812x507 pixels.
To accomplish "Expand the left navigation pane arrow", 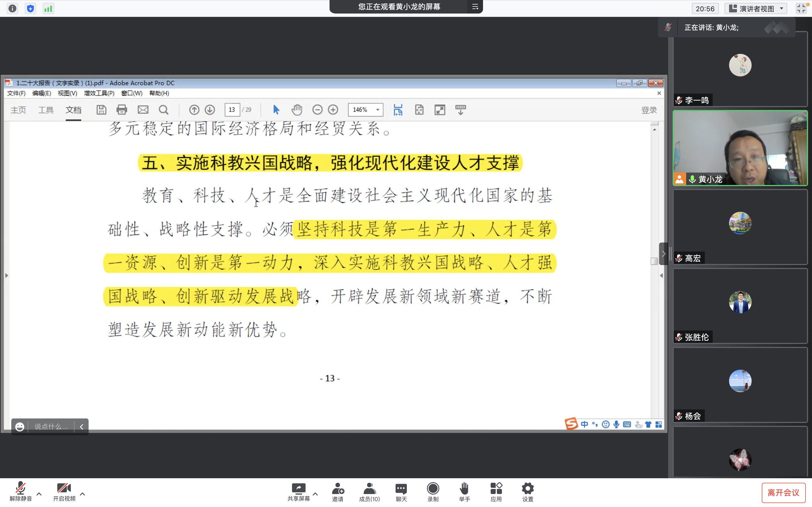I will (x=6, y=275).
